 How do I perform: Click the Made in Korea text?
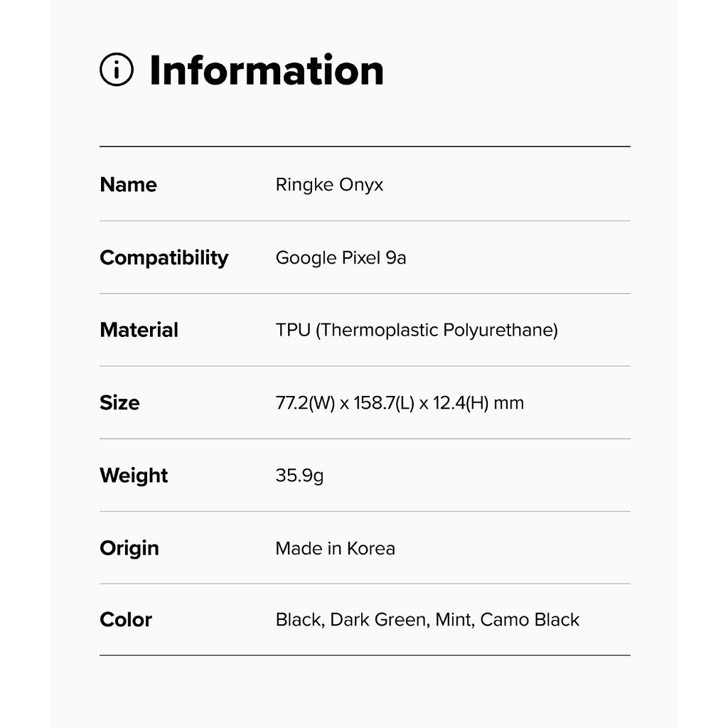335,548
